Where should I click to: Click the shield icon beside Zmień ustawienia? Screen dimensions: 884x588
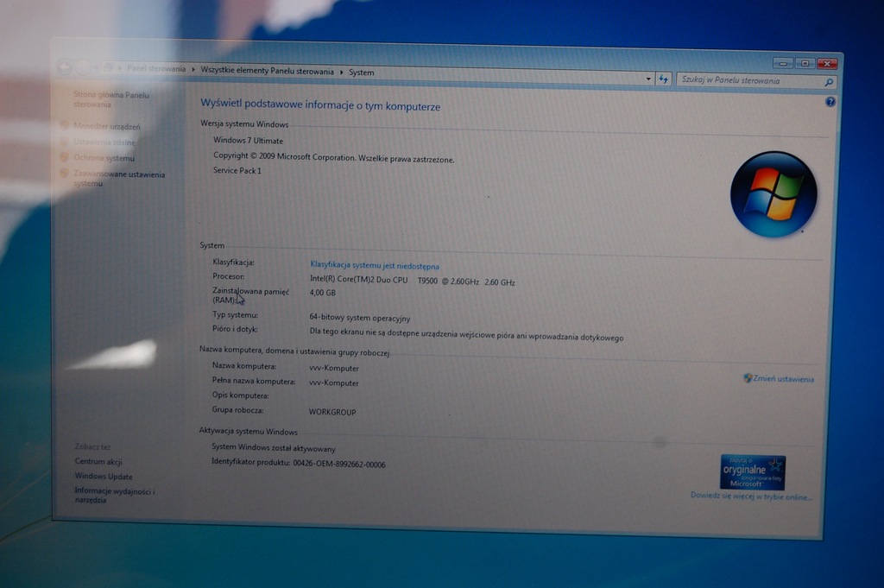coord(748,377)
